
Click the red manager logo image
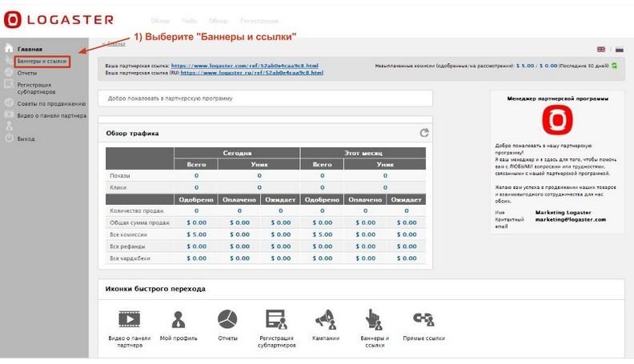tap(557, 120)
